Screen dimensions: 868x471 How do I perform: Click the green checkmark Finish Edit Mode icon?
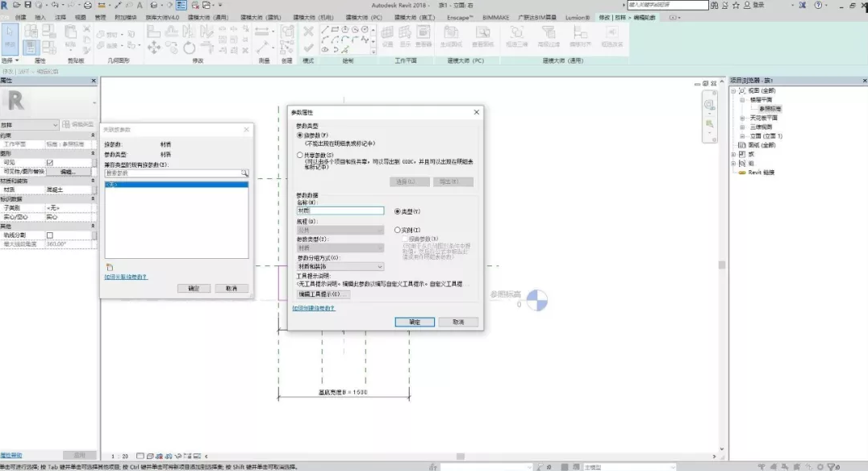307,47
